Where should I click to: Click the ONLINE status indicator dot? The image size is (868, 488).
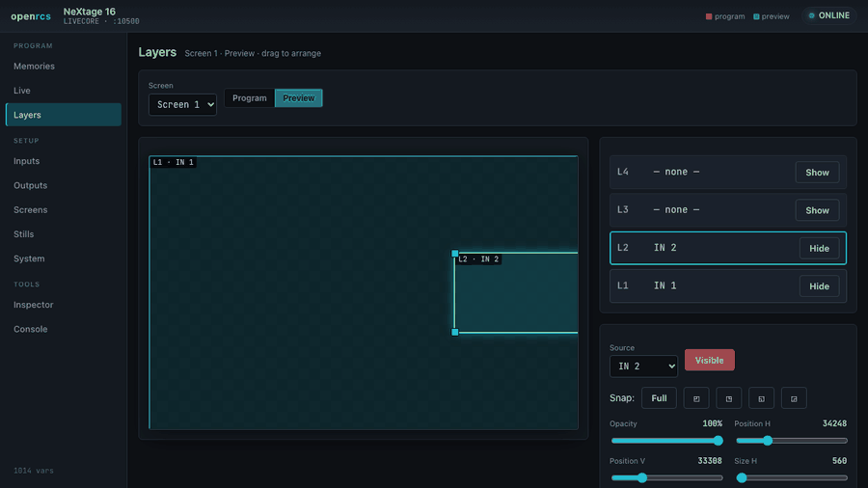coord(811,15)
